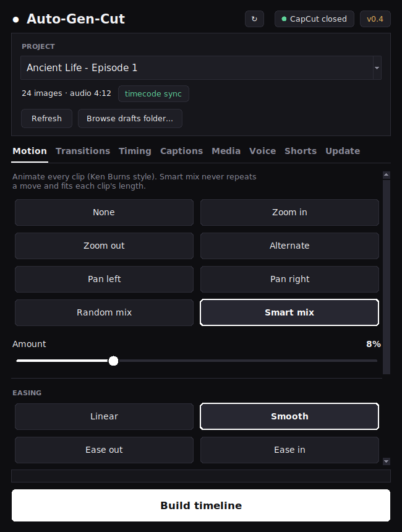Choose the Alternate motion option
402x532 pixels.
(289, 246)
